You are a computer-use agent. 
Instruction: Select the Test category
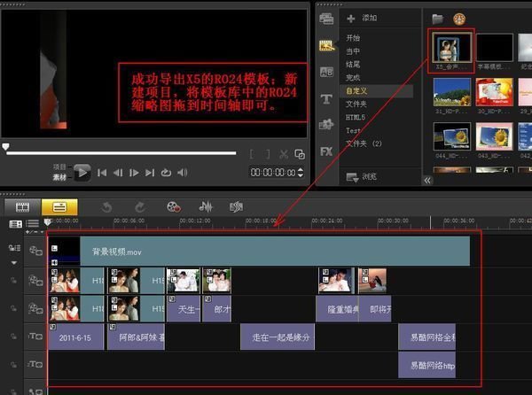point(353,130)
